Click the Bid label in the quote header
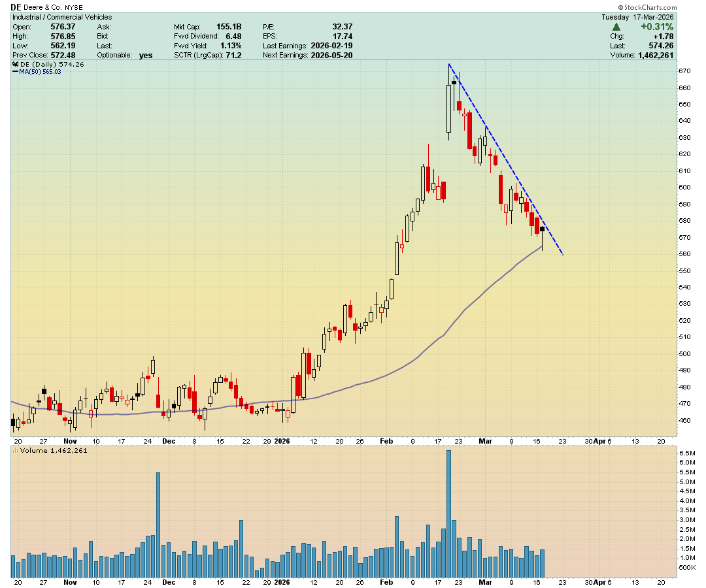Image resolution: width=706 pixels, height=588 pixels. click(103, 36)
